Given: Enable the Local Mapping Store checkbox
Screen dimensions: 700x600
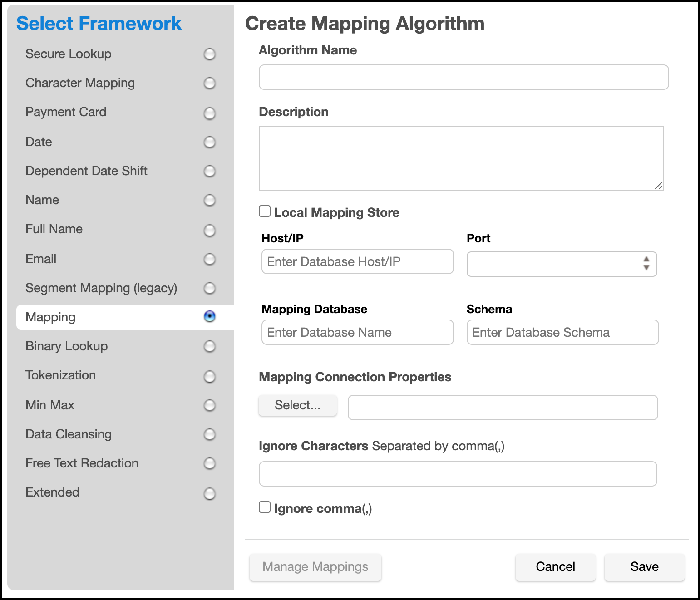Looking at the screenshot, I should coord(265,211).
